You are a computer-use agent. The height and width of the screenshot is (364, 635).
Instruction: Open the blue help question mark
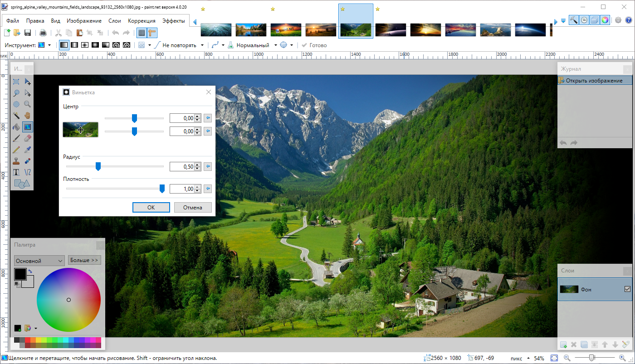click(x=629, y=20)
